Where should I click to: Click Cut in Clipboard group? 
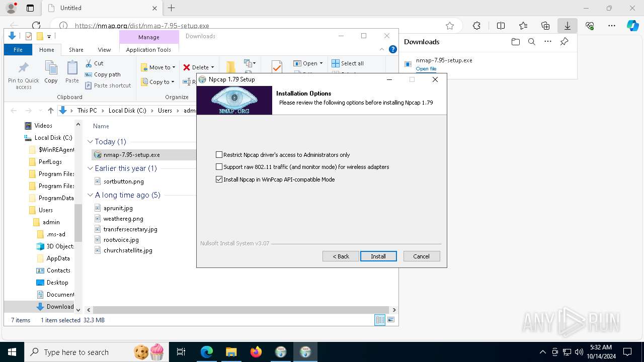94,63
